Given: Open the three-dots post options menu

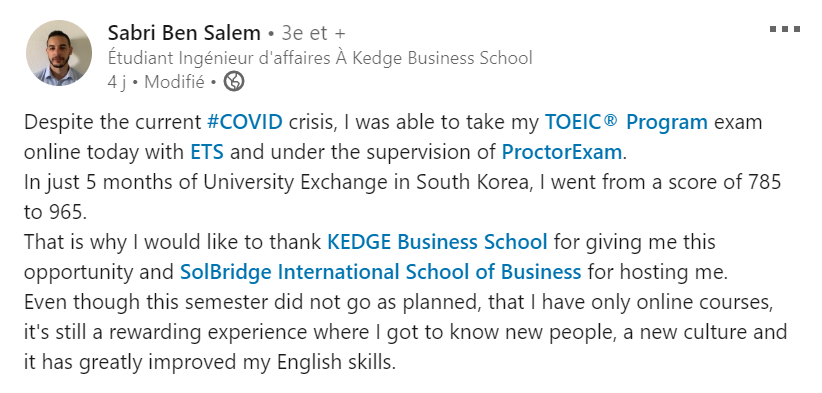Looking at the screenshot, I should pos(785,29).
